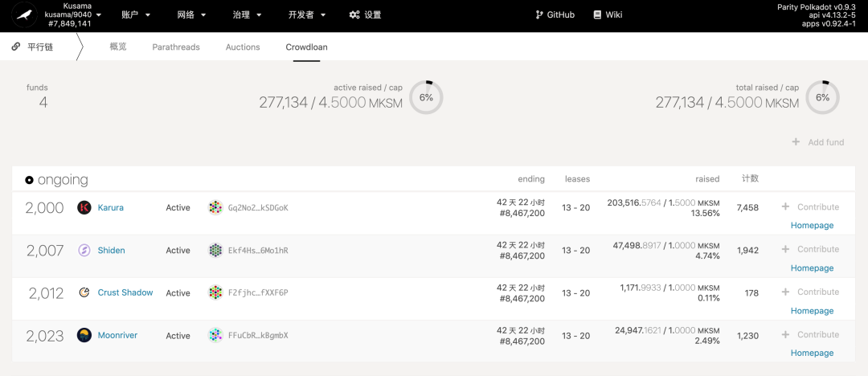Open the 开发者 dropdown

click(x=307, y=15)
